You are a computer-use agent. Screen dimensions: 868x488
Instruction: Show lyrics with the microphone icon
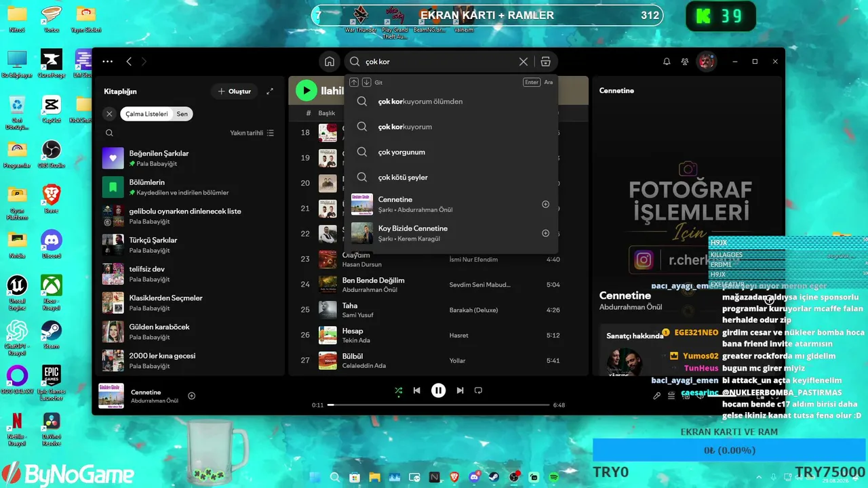point(656,396)
